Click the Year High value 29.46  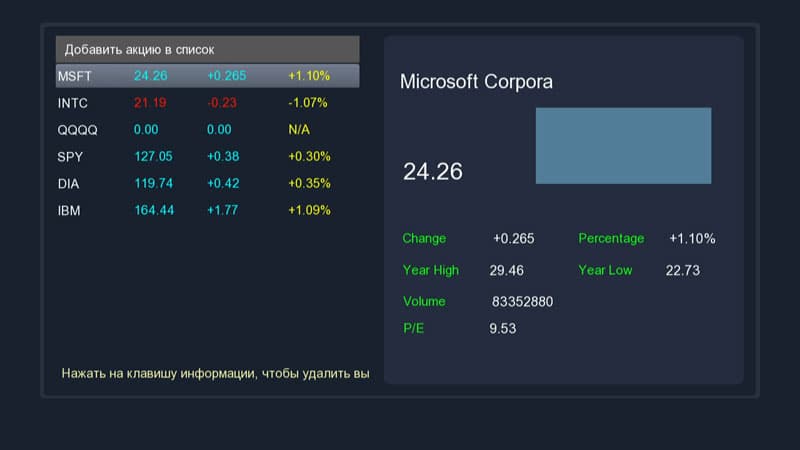coord(507,271)
